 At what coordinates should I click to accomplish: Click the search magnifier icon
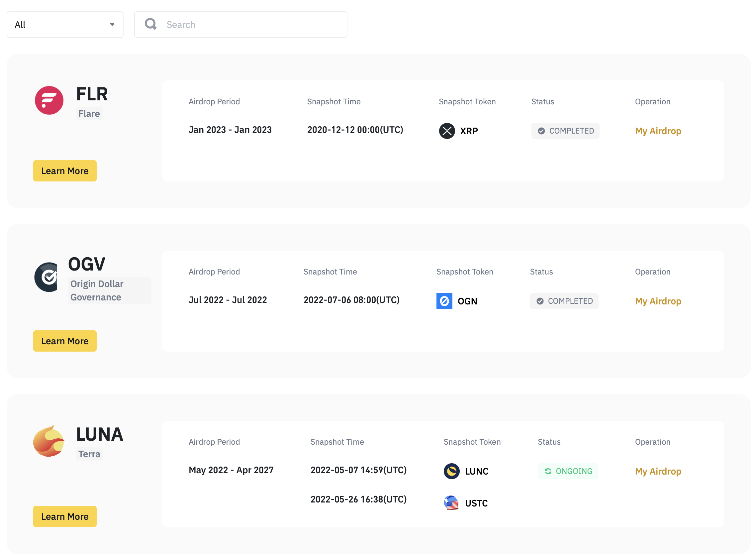pyautogui.click(x=151, y=24)
